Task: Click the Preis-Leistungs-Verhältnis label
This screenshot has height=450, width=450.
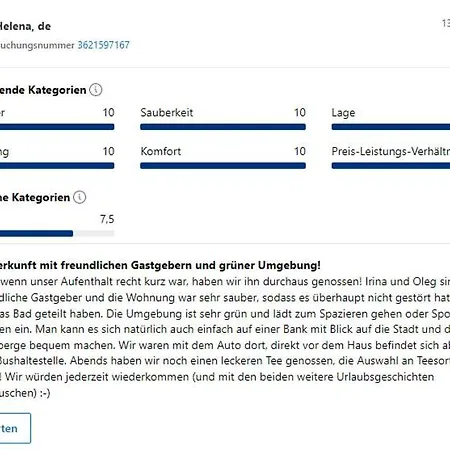Action: click(x=391, y=151)
